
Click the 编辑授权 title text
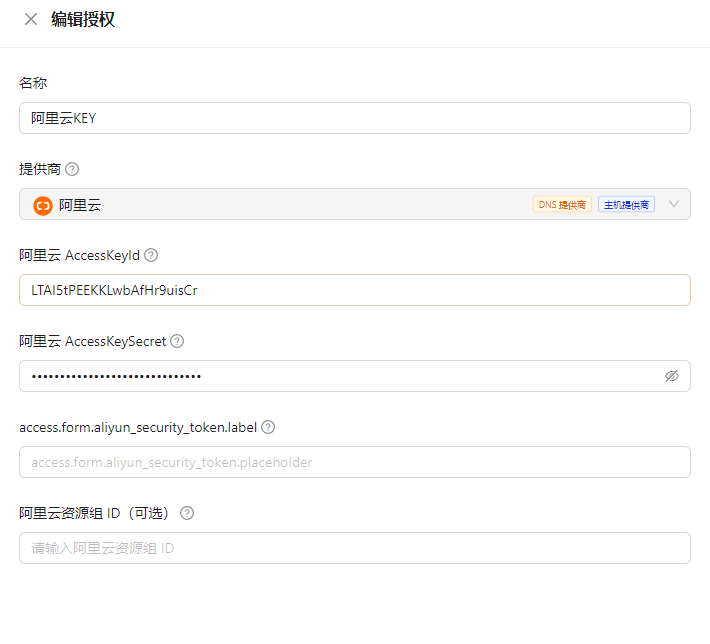(x=83, y=19)
